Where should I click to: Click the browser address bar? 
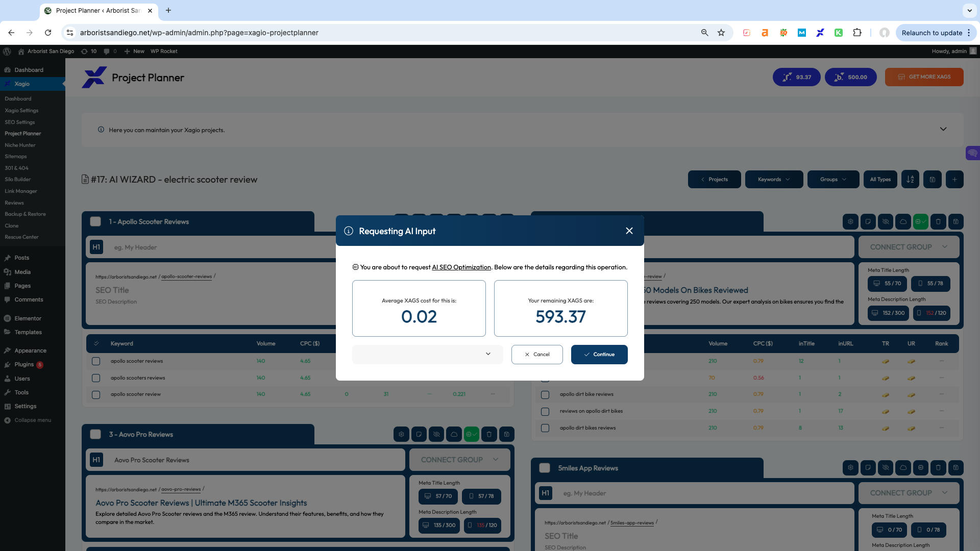388,33
